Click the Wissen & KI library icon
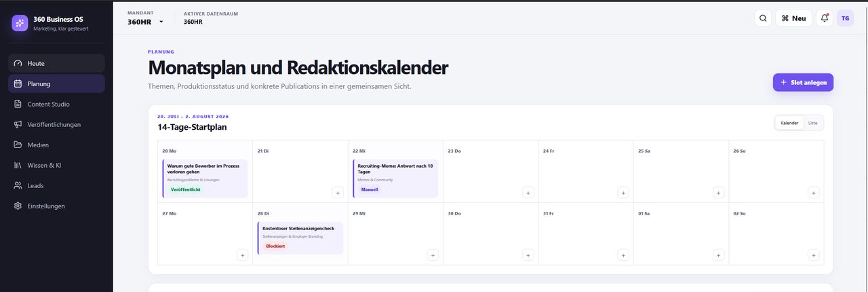Image resolution: width=868 pixels, height=292 pixels. [18, 165]
